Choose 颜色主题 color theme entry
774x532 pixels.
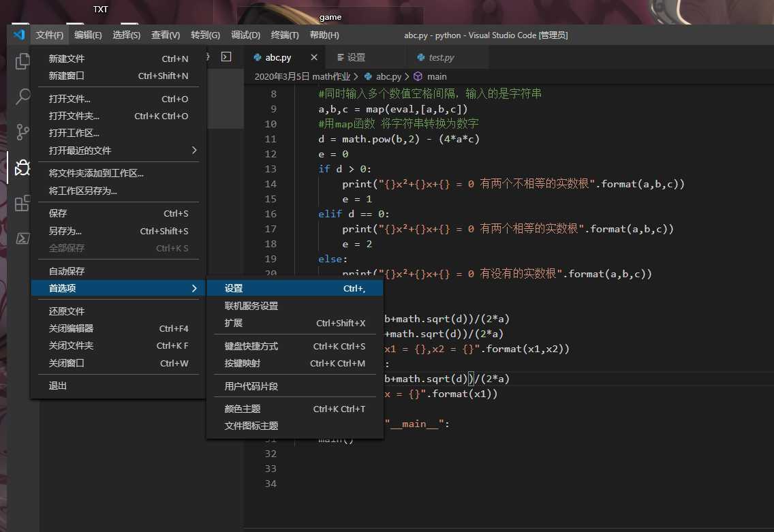(x=243, y=409)
